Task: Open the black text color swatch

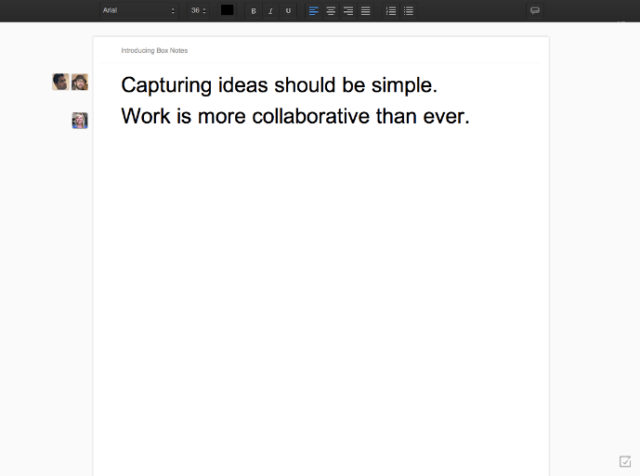Action: tap(227, 10)
